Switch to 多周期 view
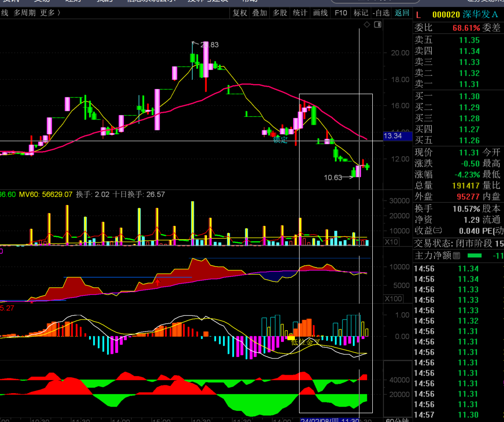Image resolution: width=504 pixels, height=422 pixels. pos(25,13)
